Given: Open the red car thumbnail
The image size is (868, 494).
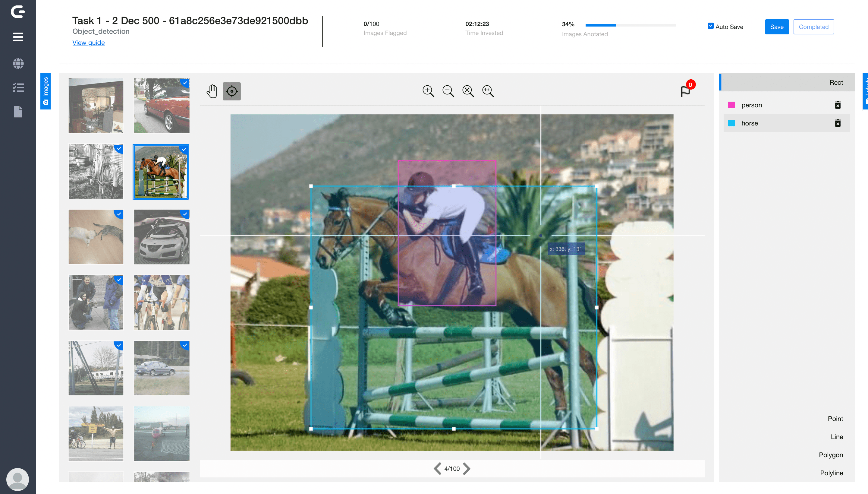Looking at the screenshot, I should [162, 106].
